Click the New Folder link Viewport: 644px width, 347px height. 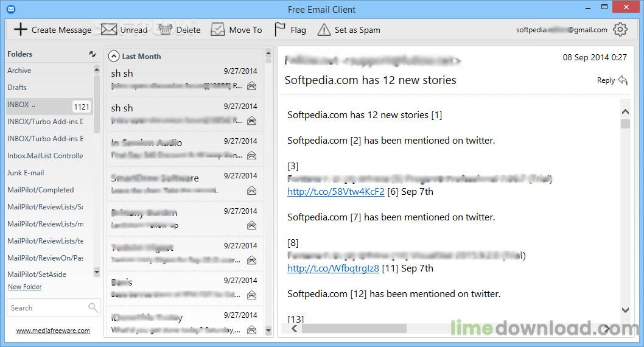coord(24,287)
